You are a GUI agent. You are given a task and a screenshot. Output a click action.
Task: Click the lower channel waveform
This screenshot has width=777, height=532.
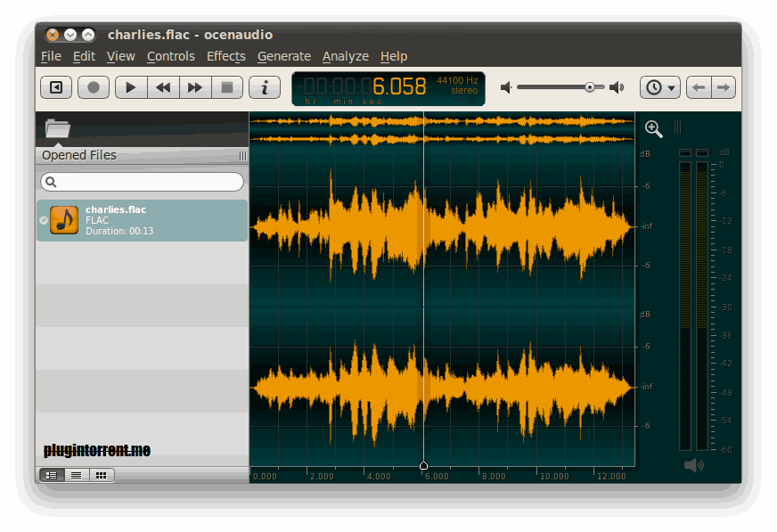coord(442,387)
